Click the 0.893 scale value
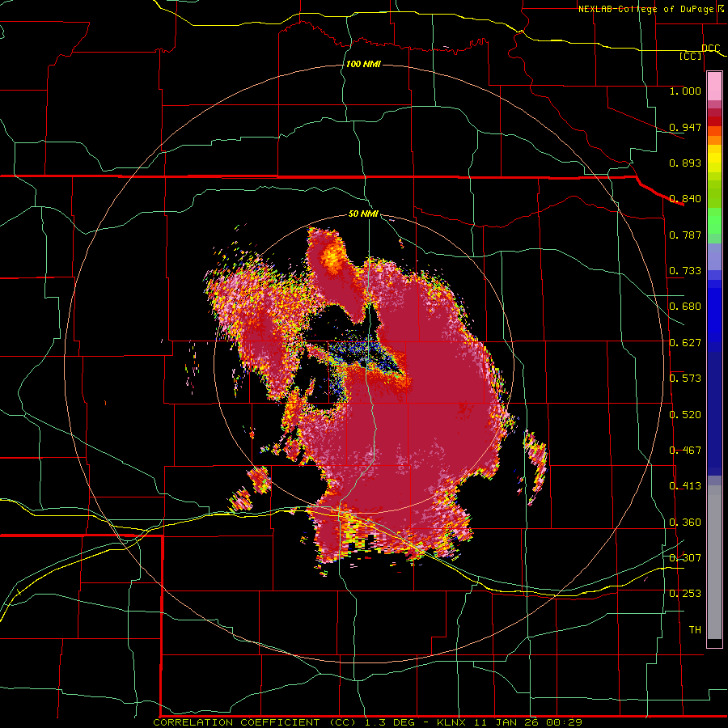Screen dimensions: 728x728 click(685, 163)
